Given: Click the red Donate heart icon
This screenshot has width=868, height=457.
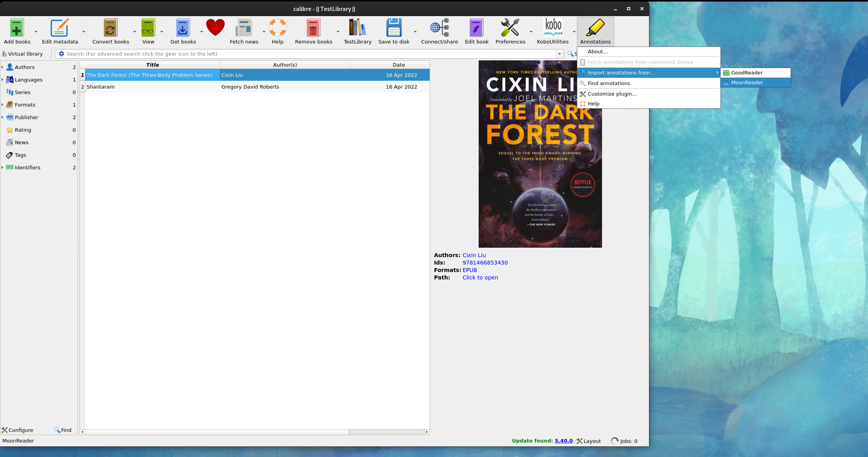Looking at the screenshot, I should click(x=215, y=27).
